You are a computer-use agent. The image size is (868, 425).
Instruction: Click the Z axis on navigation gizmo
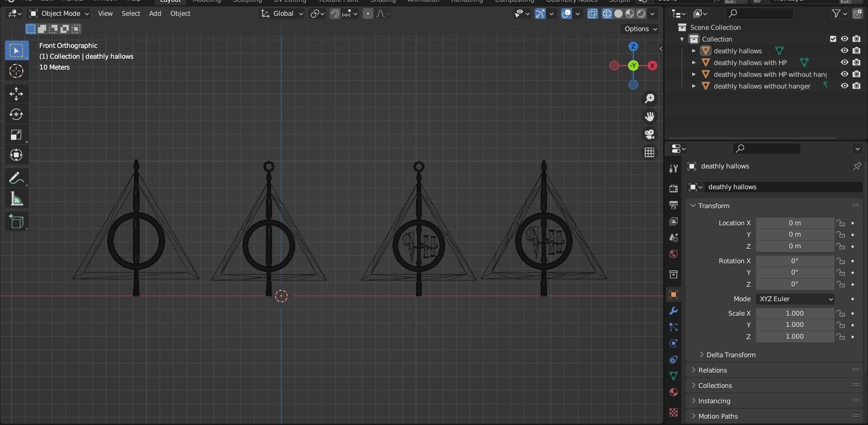point(633,47)
